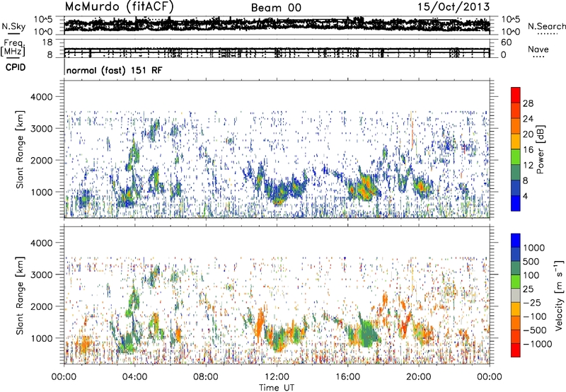Screen dimensions: 566x392
Task: Select light green Power segment between 12 and 16
Action: pyautogui.click(x=516, y=156)
